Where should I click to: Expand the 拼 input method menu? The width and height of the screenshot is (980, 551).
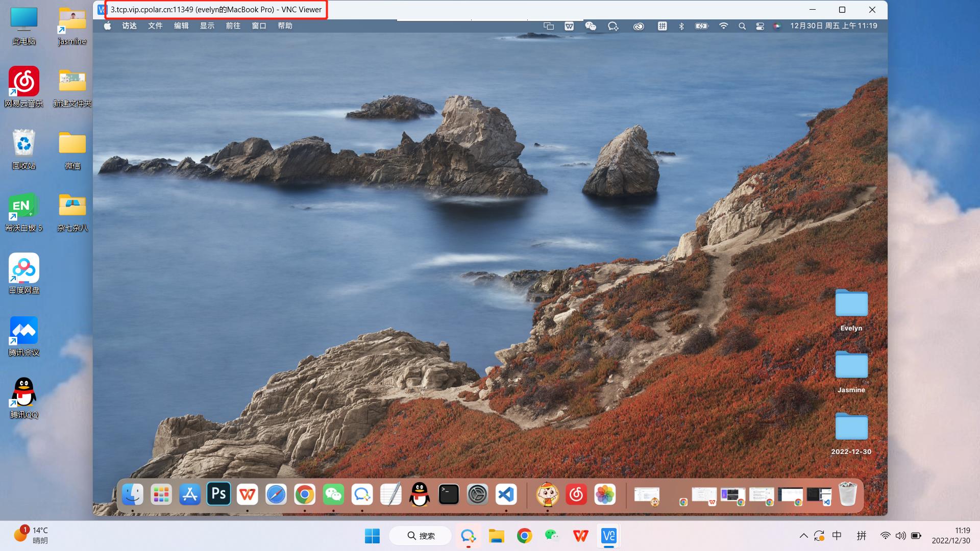(662, 26)
